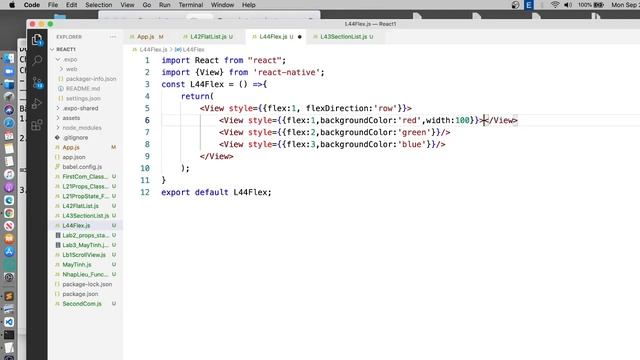The width and height of the screenshot is (640, 360).
Task: Collapse the REACT1 project section
Action: [x=66, y=49]
